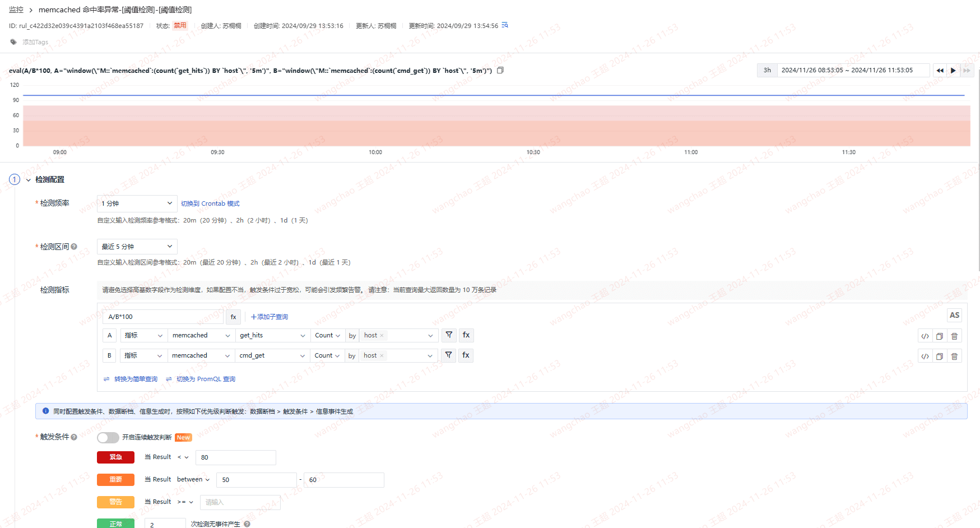Open the 指标 type dropdown for query B
Image resolution: width=980 pixels, height=528 pixels.
(x=143, y=355)
